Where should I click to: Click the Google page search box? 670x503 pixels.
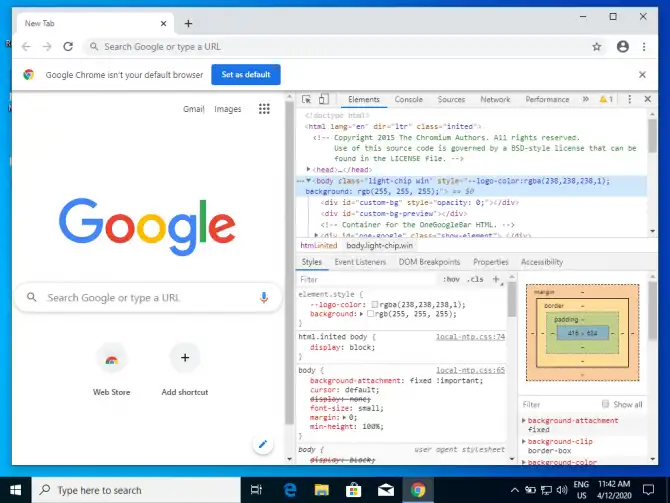[148, 297]
